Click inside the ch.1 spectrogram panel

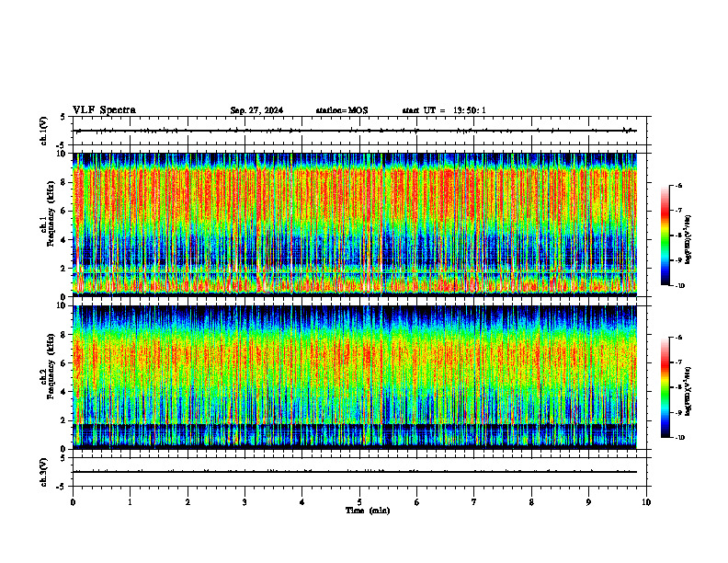pos(355,224)
